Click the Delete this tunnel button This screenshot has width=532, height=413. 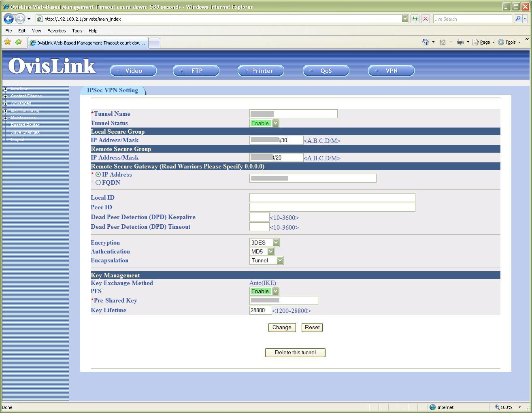[295, 353]
